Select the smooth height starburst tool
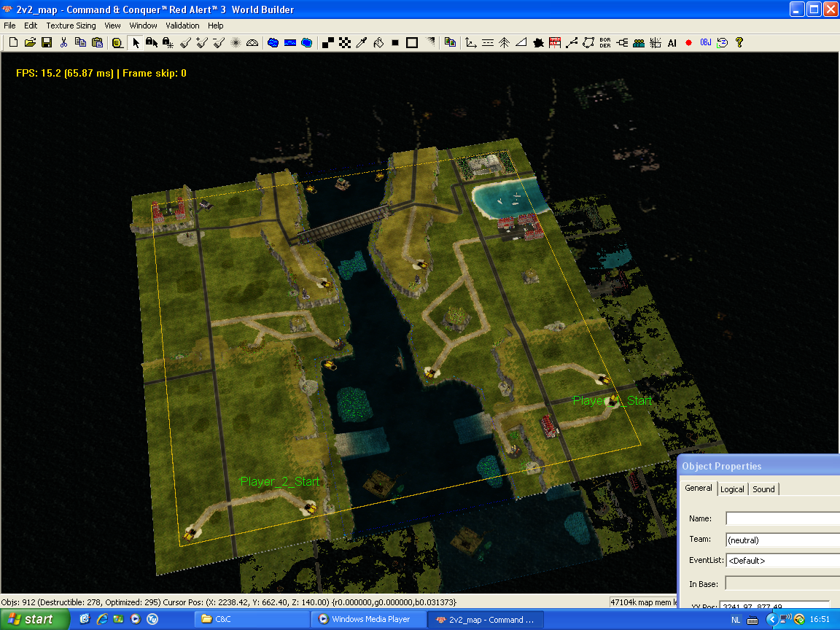 [236, 42]
